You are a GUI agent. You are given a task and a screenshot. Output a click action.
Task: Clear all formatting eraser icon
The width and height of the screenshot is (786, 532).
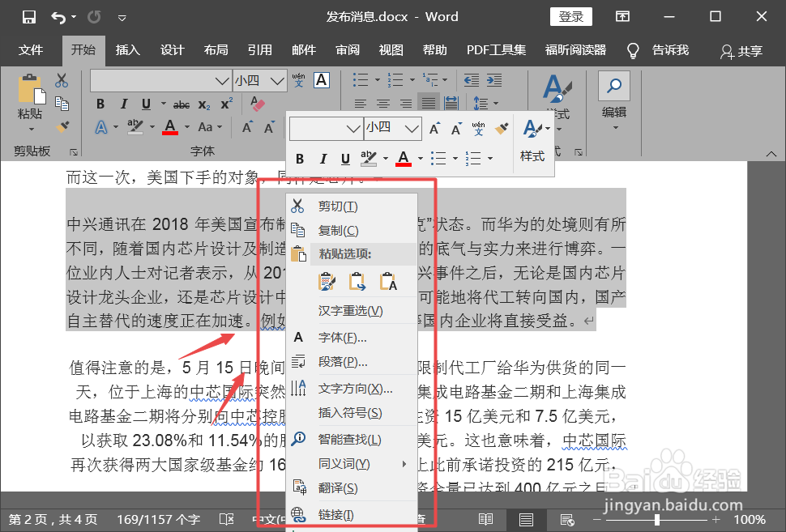pos(257,104)
